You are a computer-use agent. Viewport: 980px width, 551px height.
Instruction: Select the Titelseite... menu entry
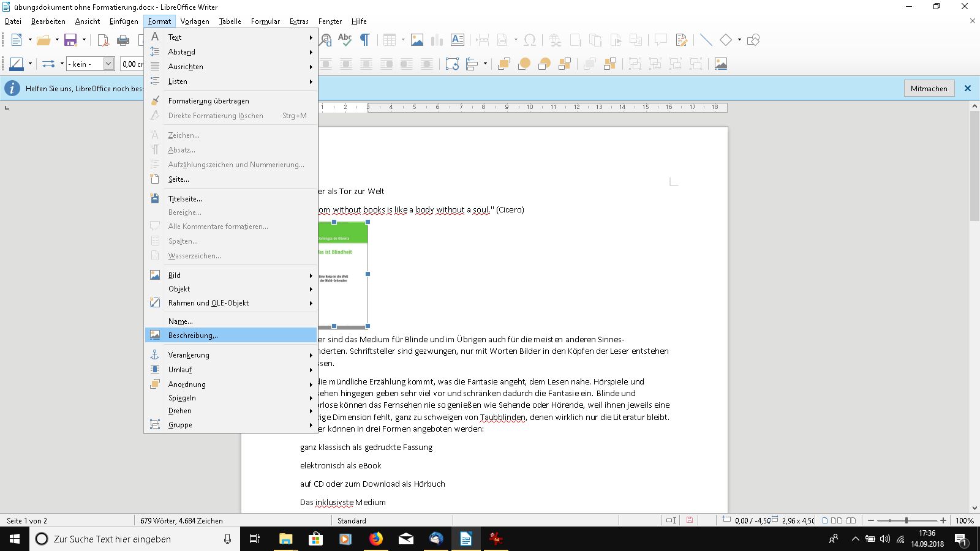pos(231,199)
